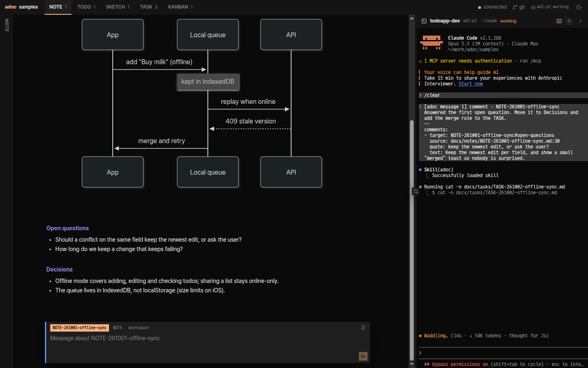588x368 pixels.
Task: Click the 'kept in IndexedDB' note box
Action: click(208, 82)
